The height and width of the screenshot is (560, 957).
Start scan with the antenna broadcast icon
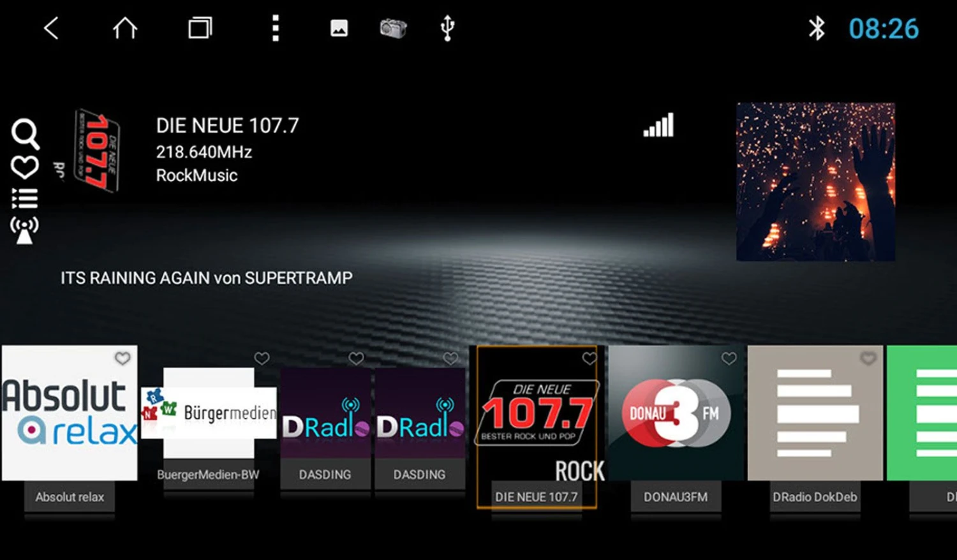(x=25, y=230)
